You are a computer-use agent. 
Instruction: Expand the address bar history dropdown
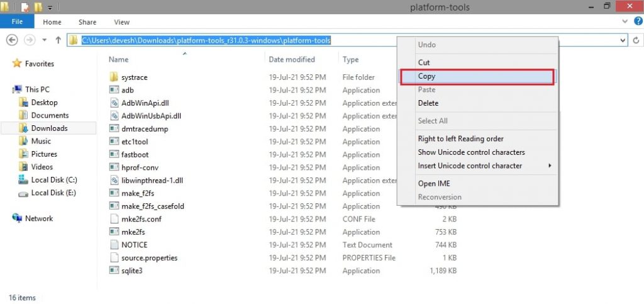click(x=623, y=40)
